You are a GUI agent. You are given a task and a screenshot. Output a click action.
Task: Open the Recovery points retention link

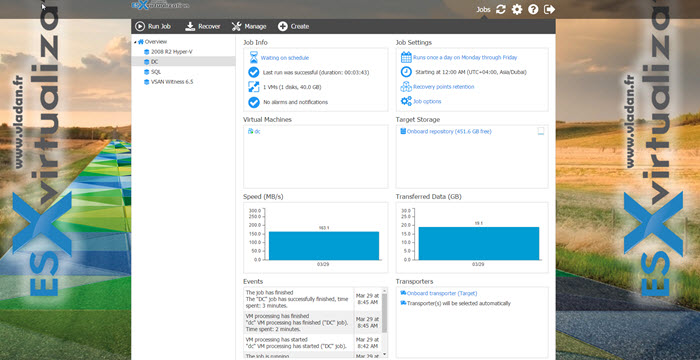(444, 87)
